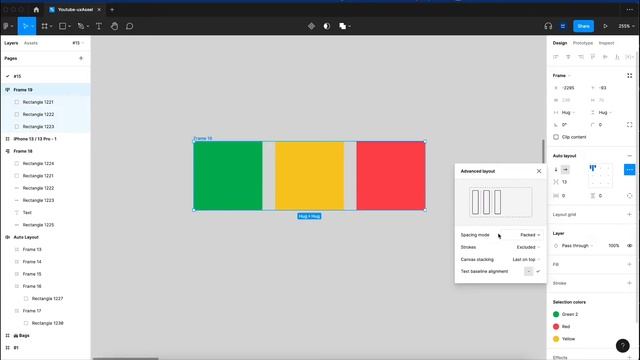Set auto layout direction to vertical
This screenshot has width=640, height=360.
pyautogui.click(x=556, y=169)
